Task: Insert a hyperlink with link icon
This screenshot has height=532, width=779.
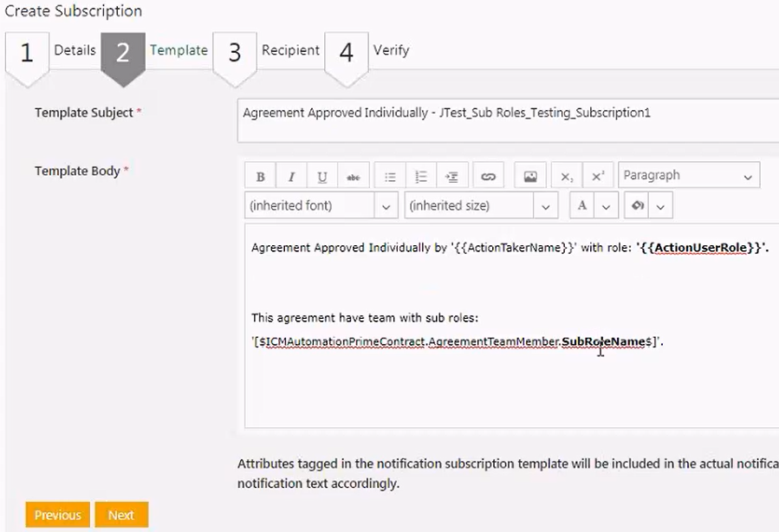Action: [488, 177]
